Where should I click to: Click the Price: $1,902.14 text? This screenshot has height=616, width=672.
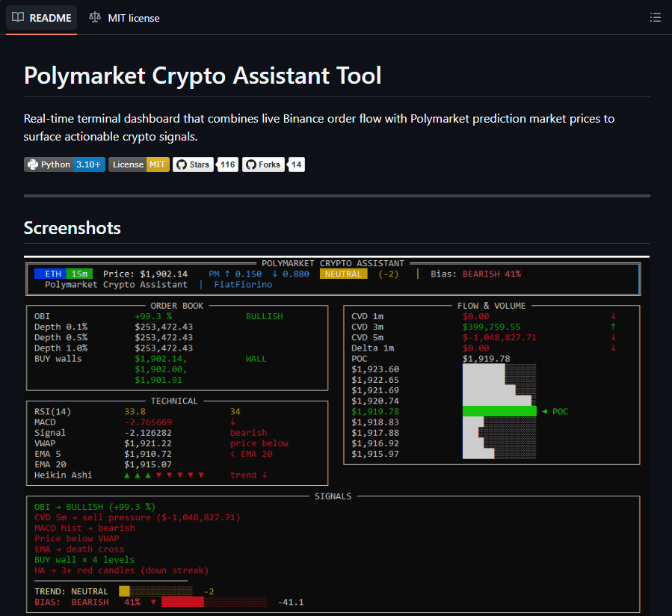coord(145,274)
